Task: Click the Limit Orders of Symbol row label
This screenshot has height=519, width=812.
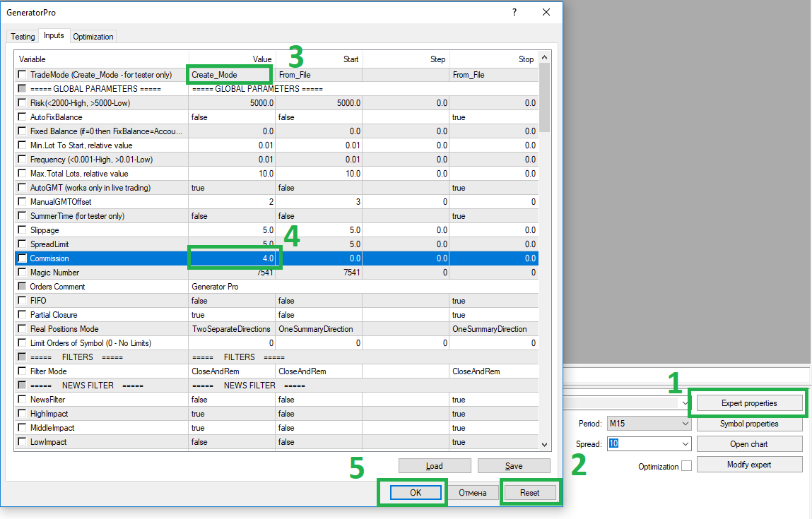Action: coord(90,343)
